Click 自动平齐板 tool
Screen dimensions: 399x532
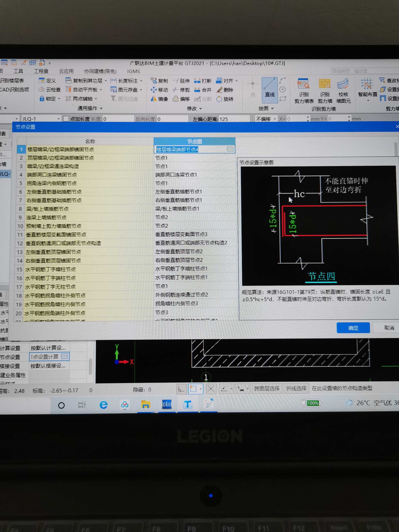pyautogui.click(x=82, y=90)
